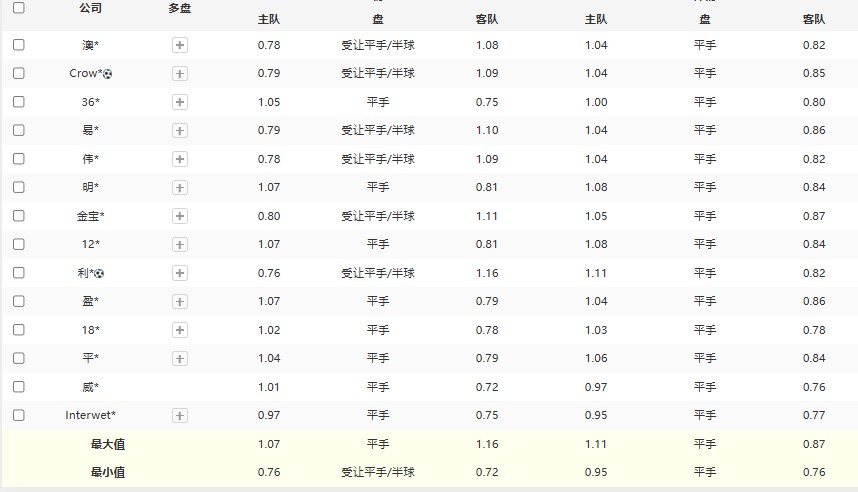Click the plus icon in 明* row
858x492 pixels.
[x=180, y=187]
